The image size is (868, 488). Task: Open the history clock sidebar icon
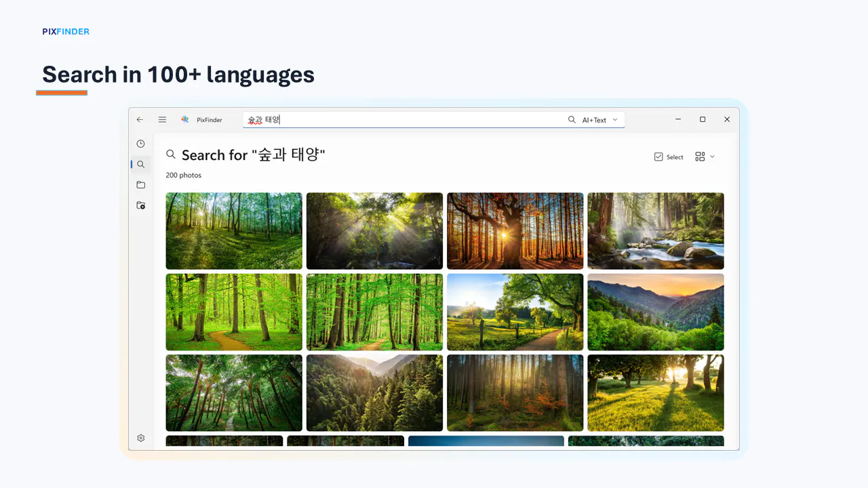(140, 144)
